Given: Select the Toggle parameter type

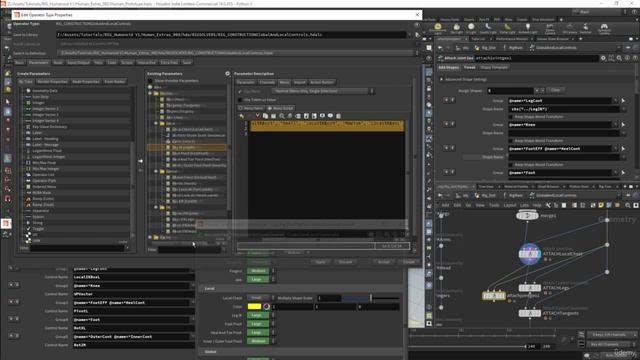Looking at the screenshot, I should [38, 229].
